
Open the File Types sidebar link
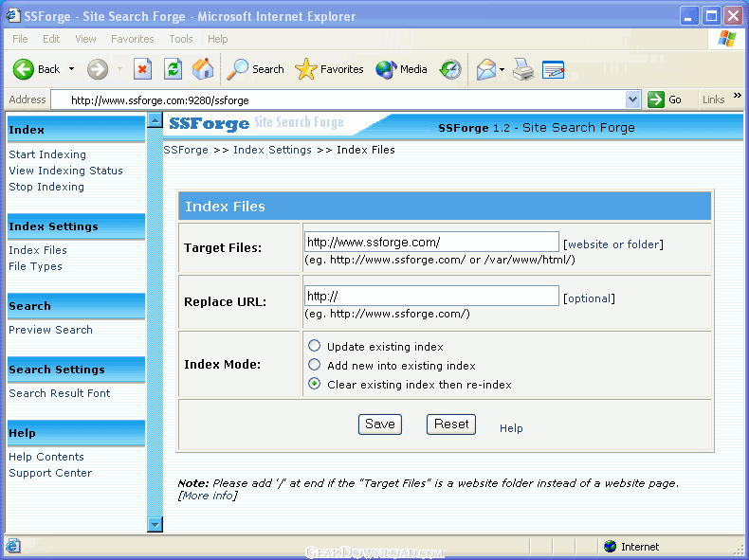tap(35, 266)
